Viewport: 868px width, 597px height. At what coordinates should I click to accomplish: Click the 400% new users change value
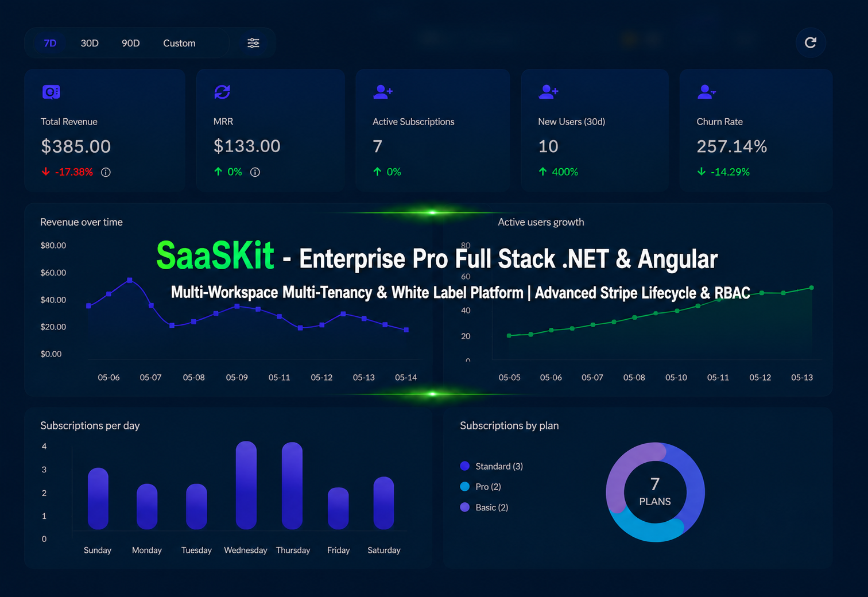click(x=565, y=172)
